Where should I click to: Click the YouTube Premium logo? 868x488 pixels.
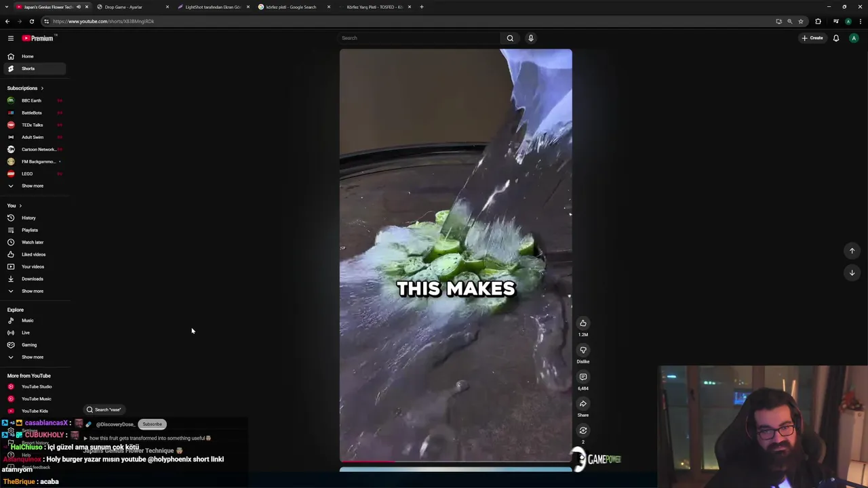tap(37, 38)
